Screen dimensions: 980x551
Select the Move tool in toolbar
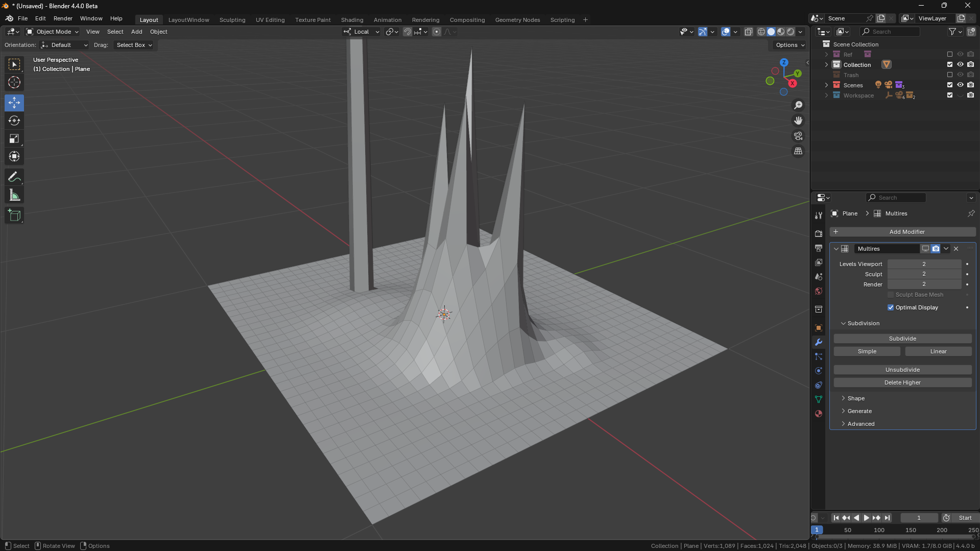pyautogui.click(x=14, y=103)
